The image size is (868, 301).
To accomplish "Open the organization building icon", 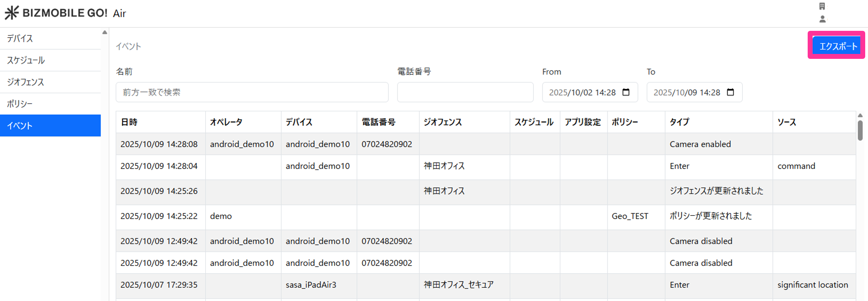I will [x=822, y=6].
